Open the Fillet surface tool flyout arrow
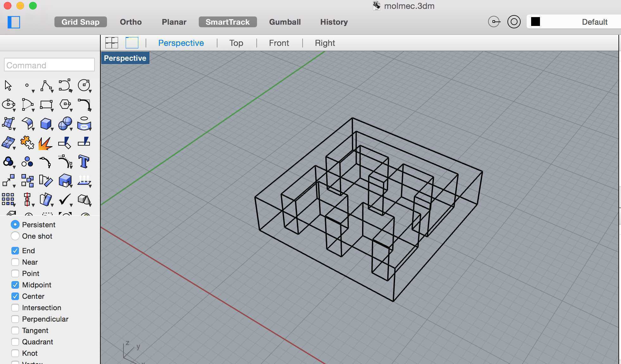621x364 pixels. [x=33, y=129]
